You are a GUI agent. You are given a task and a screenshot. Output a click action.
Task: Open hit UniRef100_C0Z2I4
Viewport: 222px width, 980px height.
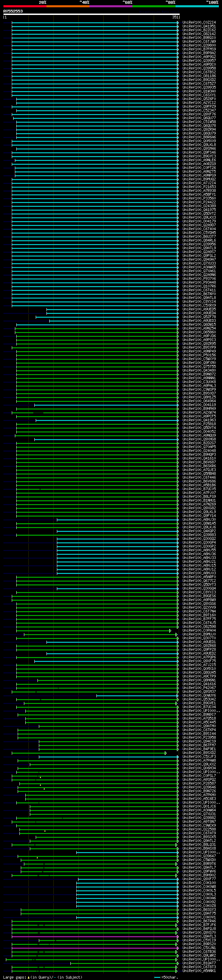(199, 23)
